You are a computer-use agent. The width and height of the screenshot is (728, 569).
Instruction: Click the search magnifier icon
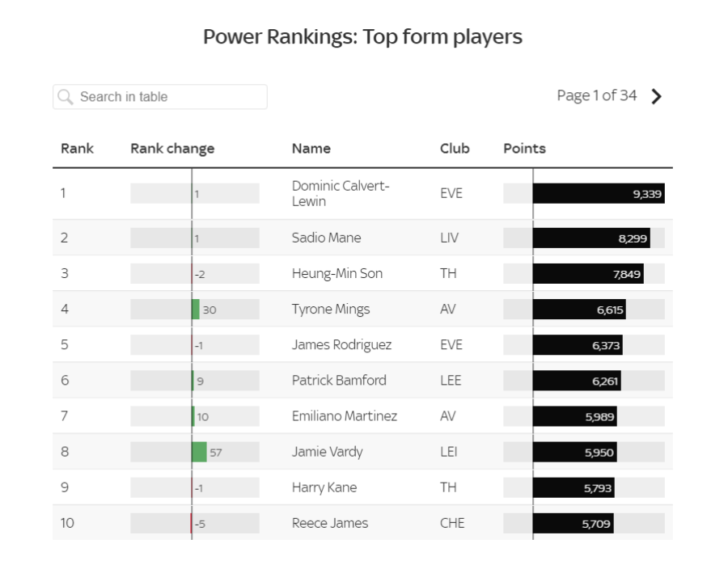[x=66, y=97]
